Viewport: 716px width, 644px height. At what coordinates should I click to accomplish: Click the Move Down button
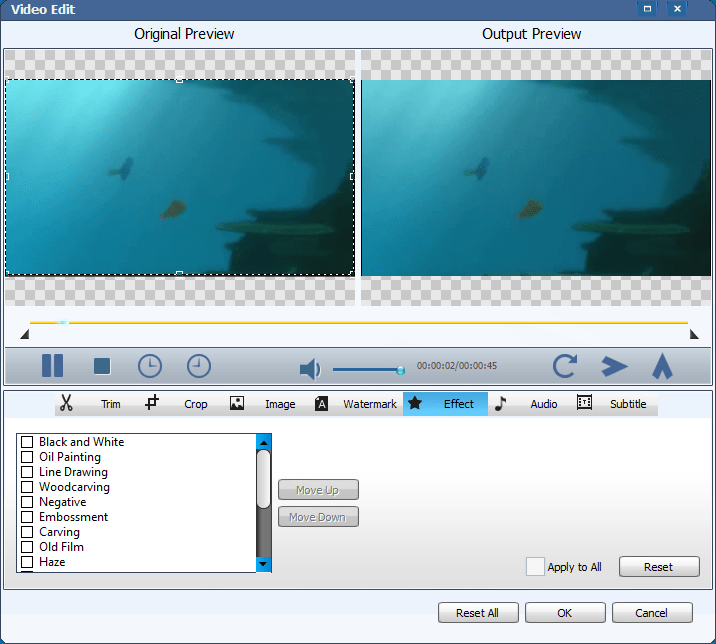coord(318,517)
